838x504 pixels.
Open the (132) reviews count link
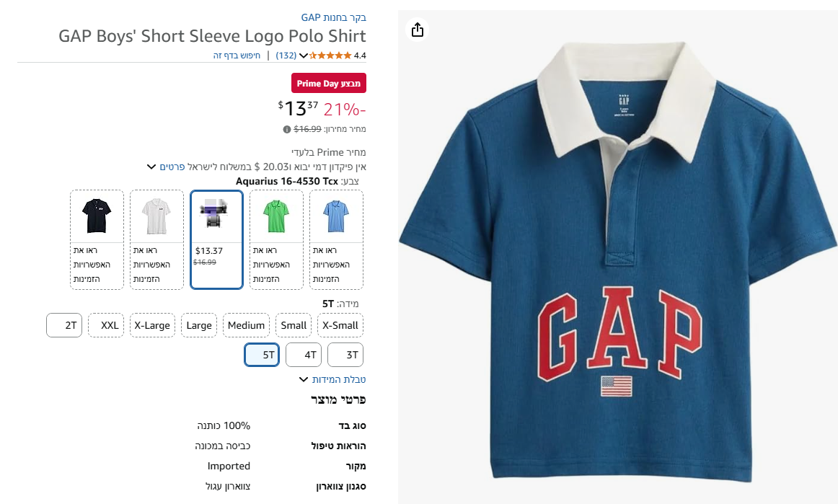click(286, 56)
